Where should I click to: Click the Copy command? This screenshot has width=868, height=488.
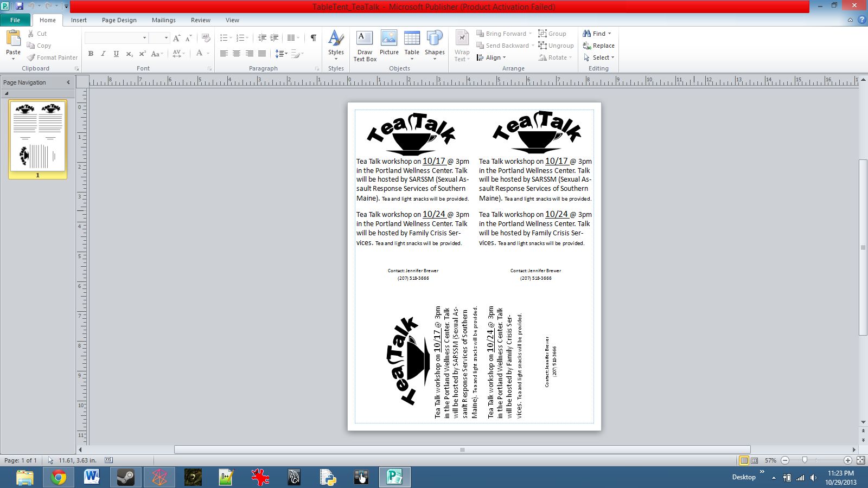coord(39,46)
